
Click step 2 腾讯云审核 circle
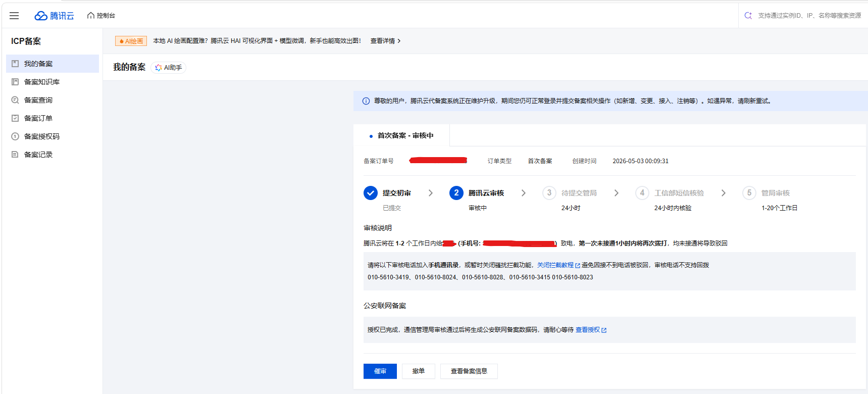point(456,193)
